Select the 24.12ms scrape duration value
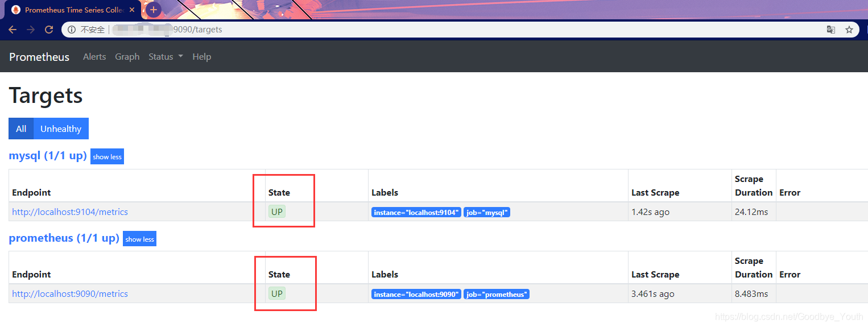The height and width of the screenshot is (327, 868). coord(751,212)
